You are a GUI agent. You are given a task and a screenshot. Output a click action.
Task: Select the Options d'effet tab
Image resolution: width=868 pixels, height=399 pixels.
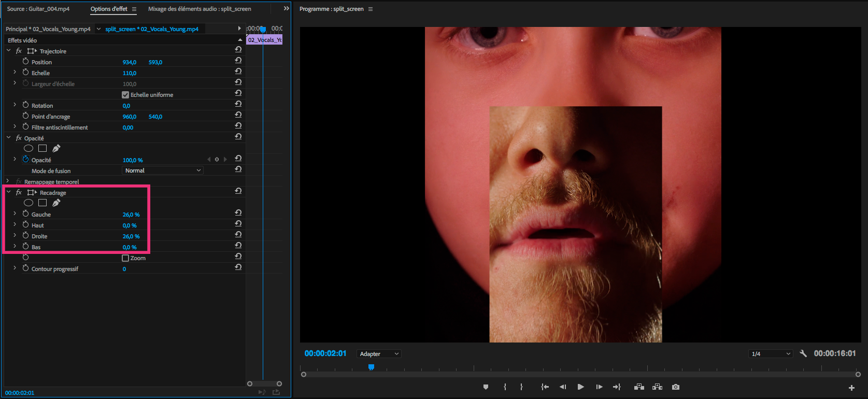point(109,9)
